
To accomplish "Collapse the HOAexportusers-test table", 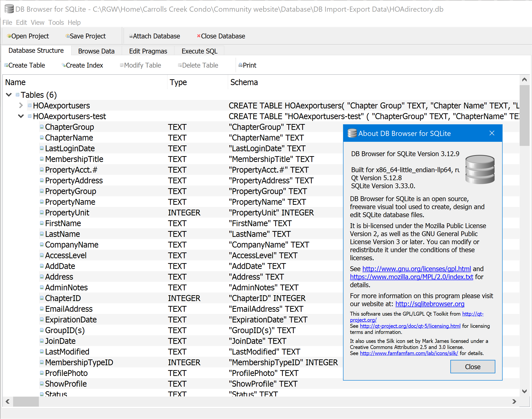I will [21, 116].
